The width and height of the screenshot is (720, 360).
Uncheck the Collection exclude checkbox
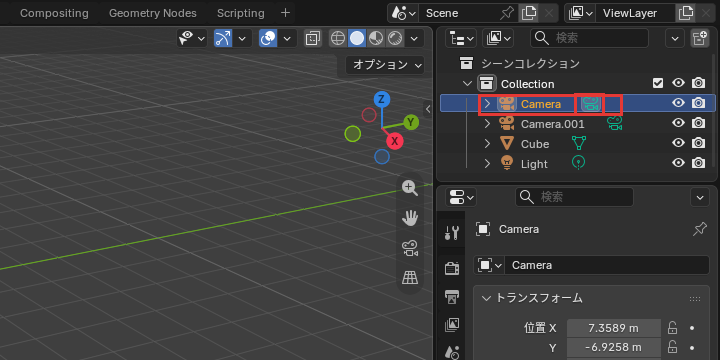click(x=658, y=83)
